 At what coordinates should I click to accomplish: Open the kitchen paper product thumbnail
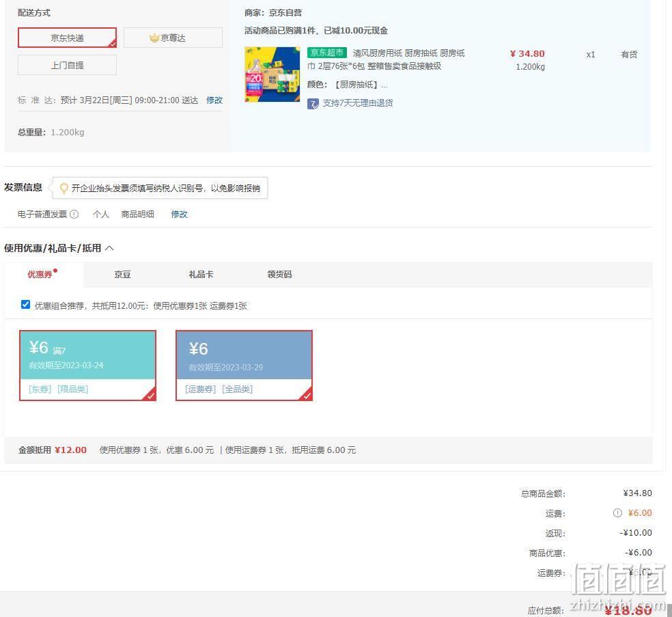pyautogui.click(x=272, y=74)
